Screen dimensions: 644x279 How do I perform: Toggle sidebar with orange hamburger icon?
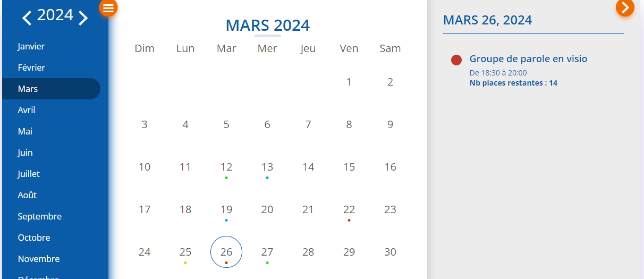(x=108, y=7)
